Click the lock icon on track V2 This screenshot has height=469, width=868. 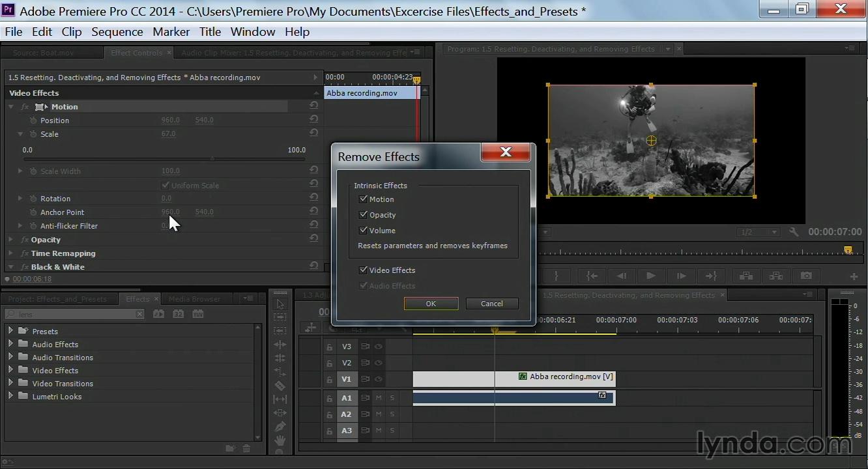tap(329, 363)
